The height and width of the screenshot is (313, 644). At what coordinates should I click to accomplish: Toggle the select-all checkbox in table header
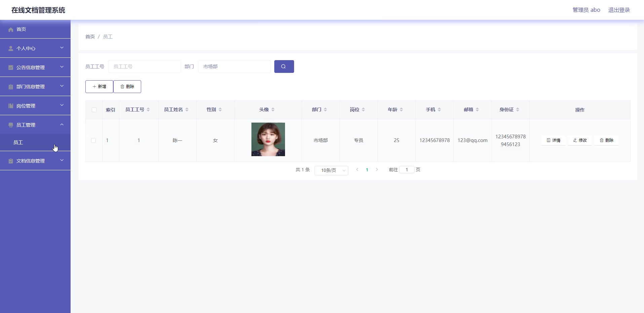coord(94,110)
